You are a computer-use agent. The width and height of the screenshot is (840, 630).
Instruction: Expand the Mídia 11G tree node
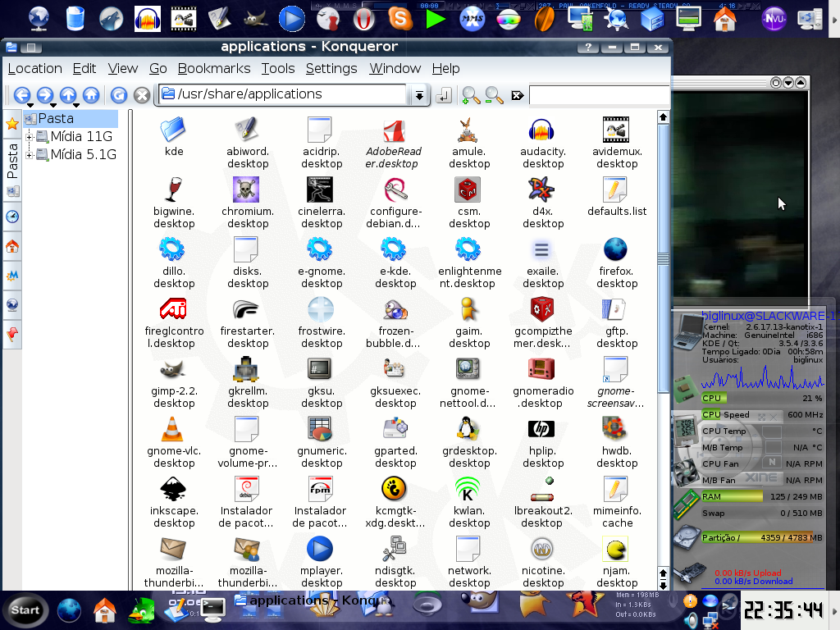pyautogui.click(x=30, y=137)
